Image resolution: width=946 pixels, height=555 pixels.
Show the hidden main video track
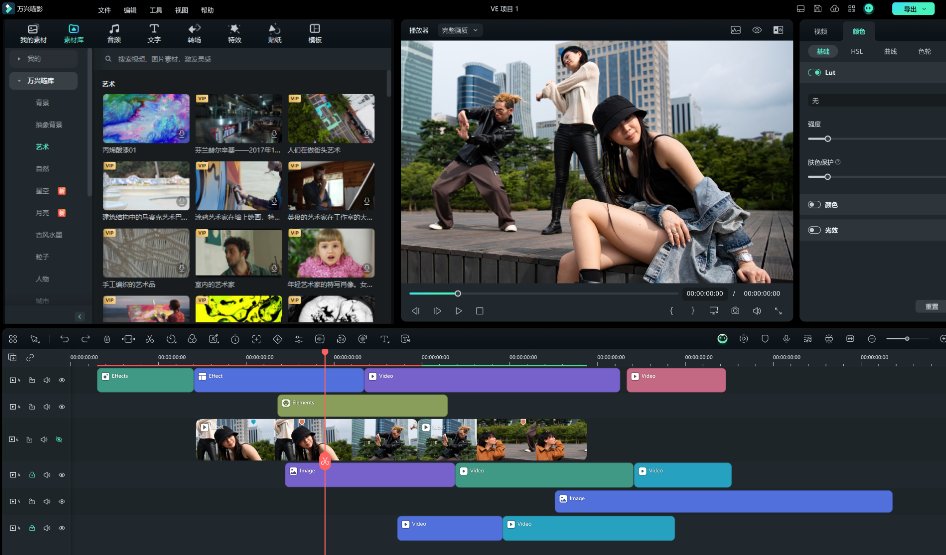[59, 440]
